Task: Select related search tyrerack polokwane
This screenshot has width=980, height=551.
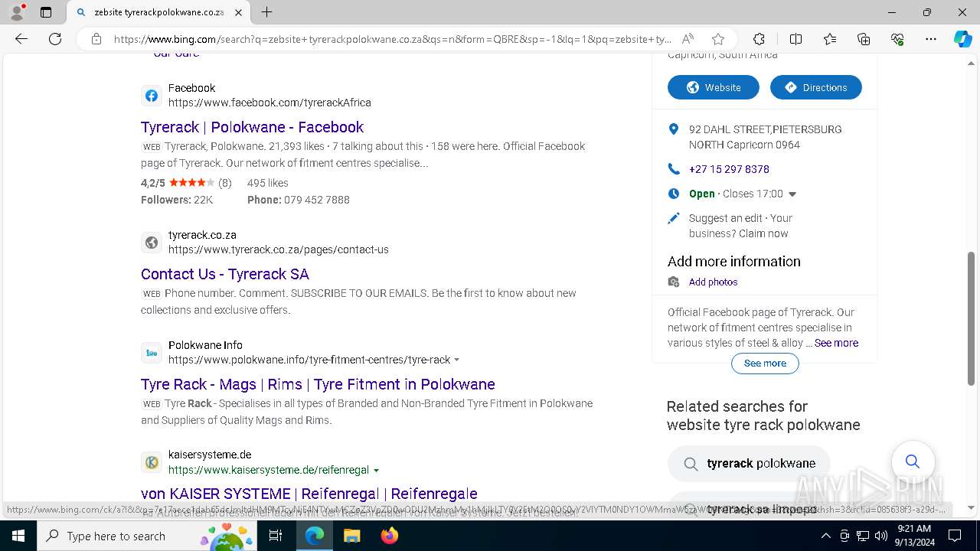Action: pos(749,463)
